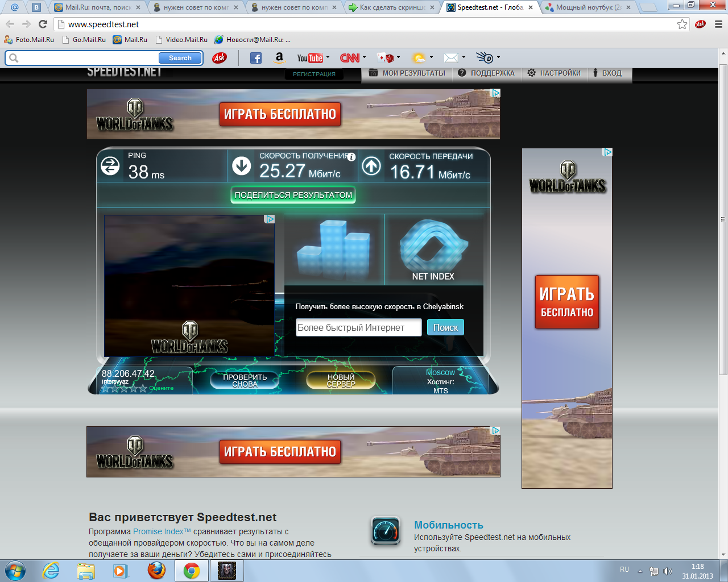The height and width of the screenshot is (582, 728).
Task: Click the РЕГИСТРАЦИЯ link
Action: (314, 74)
